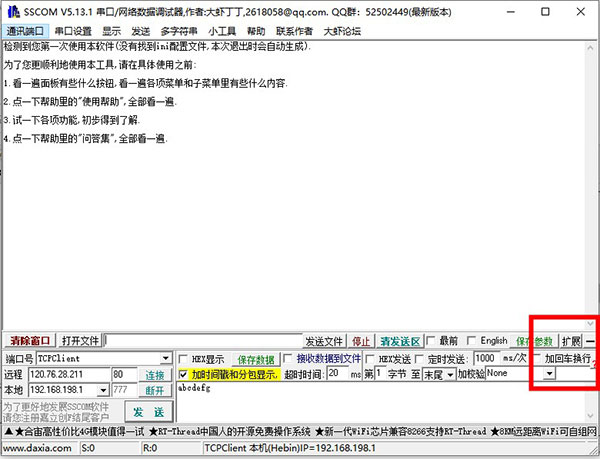Toggle the English language checkbox
This screenshot has width=600, height=459.
pos(473,341)
